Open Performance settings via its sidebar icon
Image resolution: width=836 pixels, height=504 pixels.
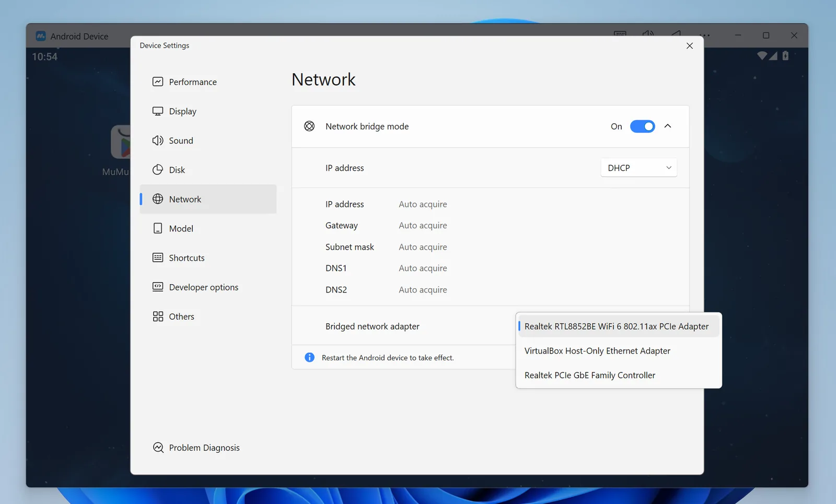pyautogui.click(x=158, y=81)
